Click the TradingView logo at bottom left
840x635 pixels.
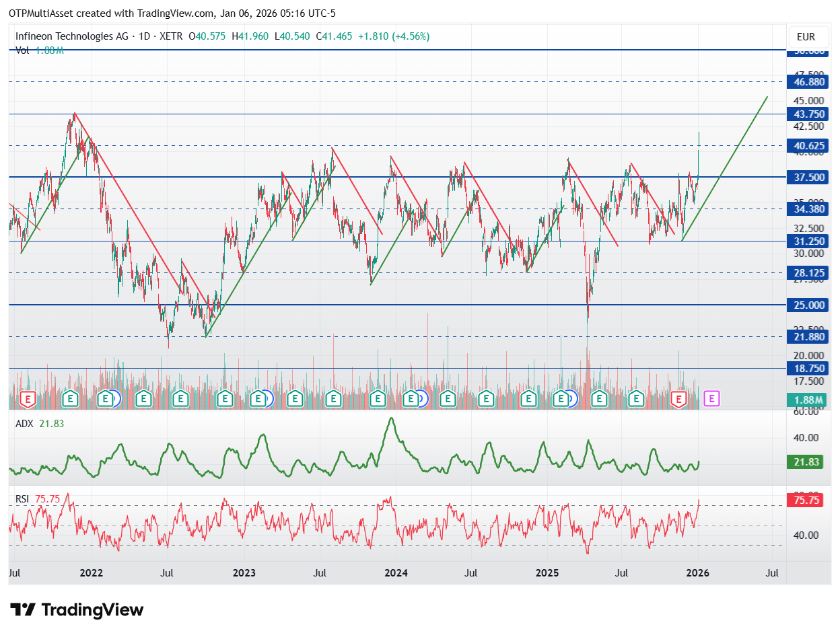coord(78,609)
